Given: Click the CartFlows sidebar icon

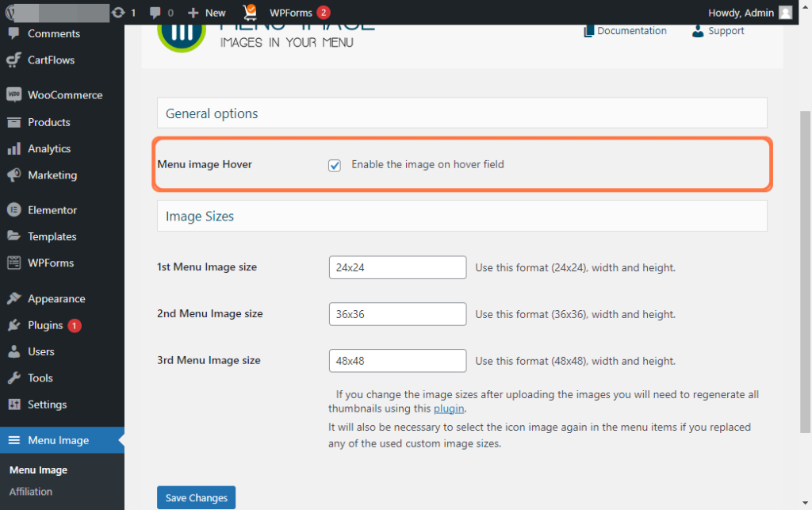Looking at the screenshot, I should [x=14, y=60].
